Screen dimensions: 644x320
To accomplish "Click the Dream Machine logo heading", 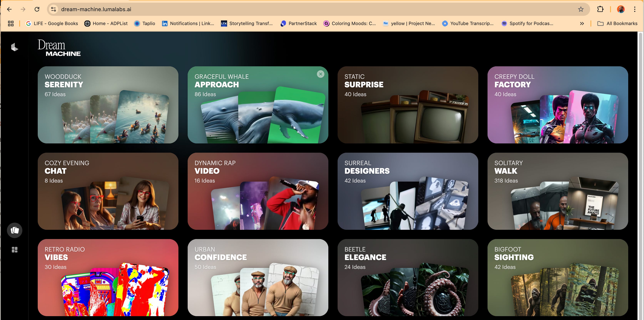I will click(59, 48).
